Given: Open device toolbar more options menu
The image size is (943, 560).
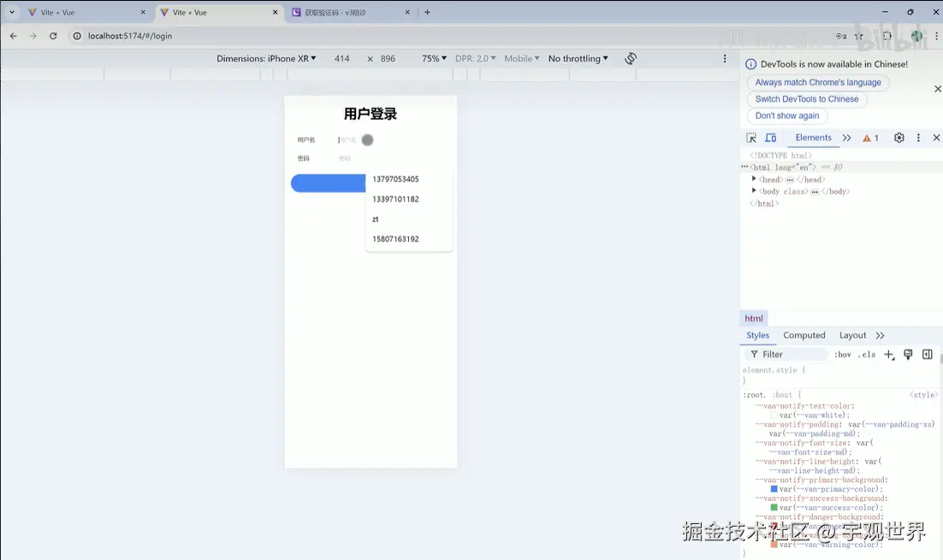Looking at the screenshot, I should 725,58.
